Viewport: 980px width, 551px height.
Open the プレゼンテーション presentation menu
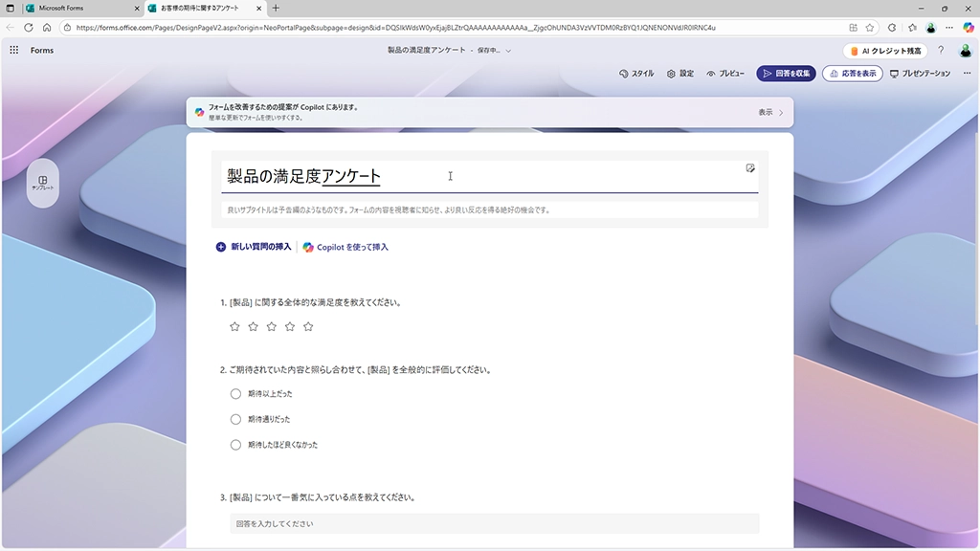tap(920, 74)
